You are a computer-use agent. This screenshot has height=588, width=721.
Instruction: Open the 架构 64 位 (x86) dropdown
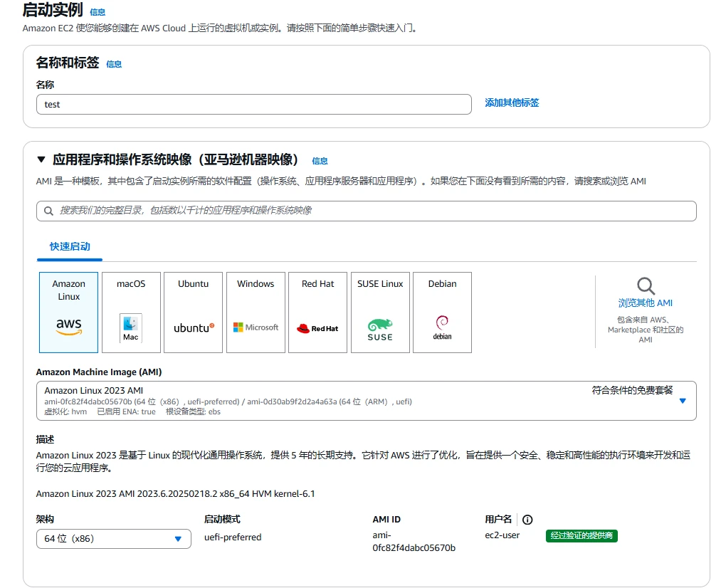pos(114,539)
